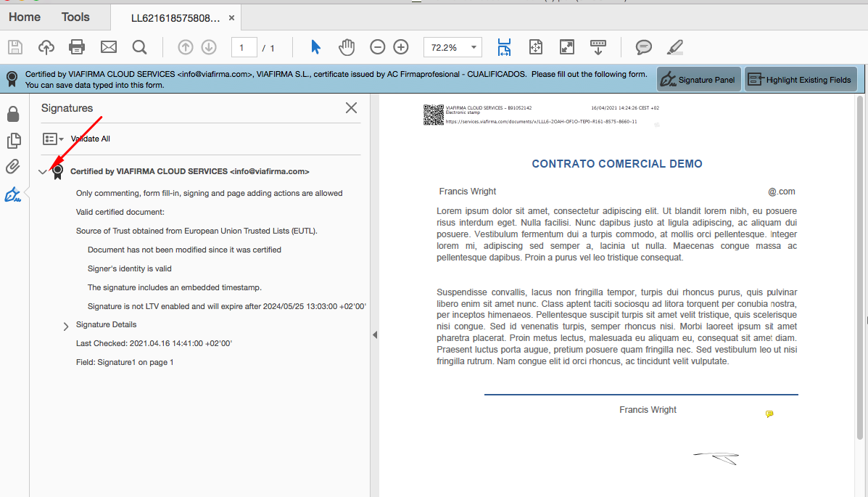Toggle the Signatures pen sidebar panel

pyautogui.click(x=13, y=194)
